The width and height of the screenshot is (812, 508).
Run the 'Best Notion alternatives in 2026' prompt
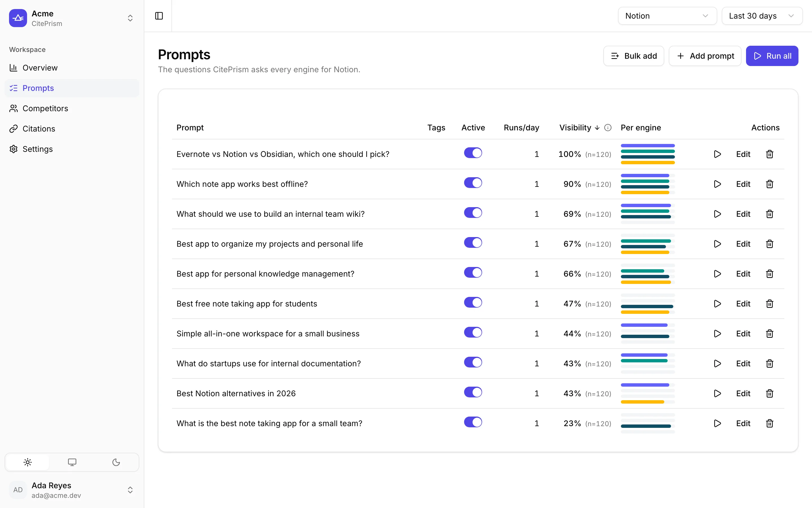[717, 393]
